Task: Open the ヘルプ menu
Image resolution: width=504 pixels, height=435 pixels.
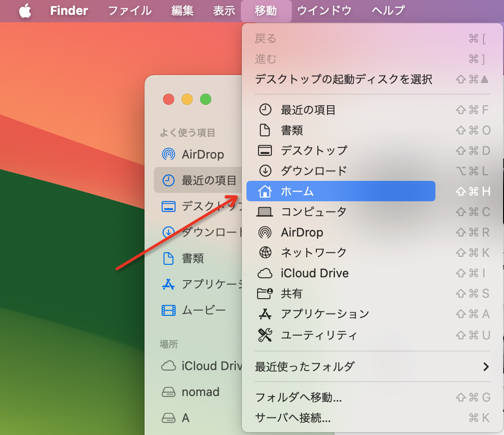Action: click(x=388, y=11)
